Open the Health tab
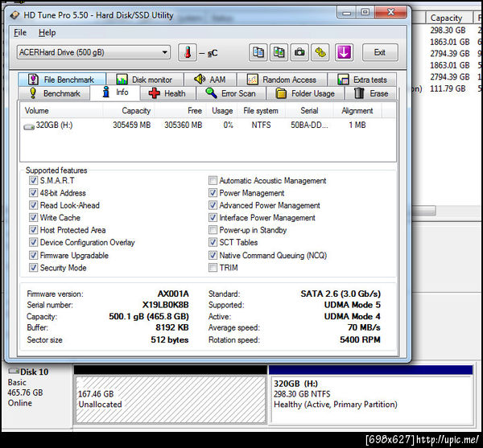The width and height of the screenshot is (483, 448). click(x=168, y=93)
